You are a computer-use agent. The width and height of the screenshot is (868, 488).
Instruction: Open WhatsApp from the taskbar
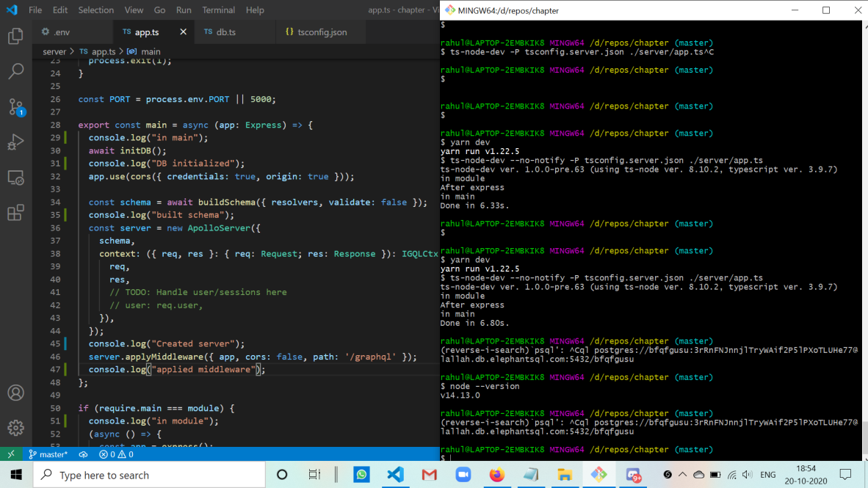[361, 475]
